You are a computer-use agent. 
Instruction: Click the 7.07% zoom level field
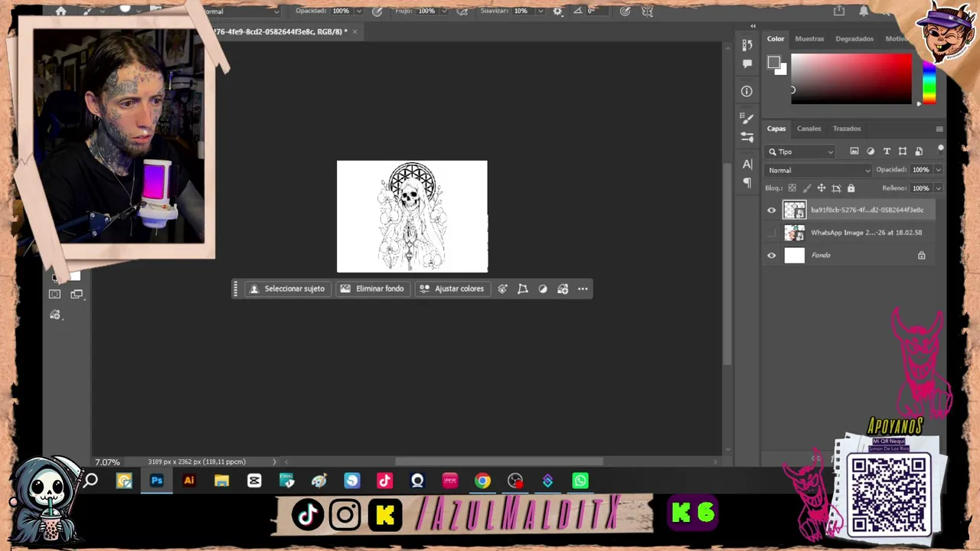click(107, 462)
